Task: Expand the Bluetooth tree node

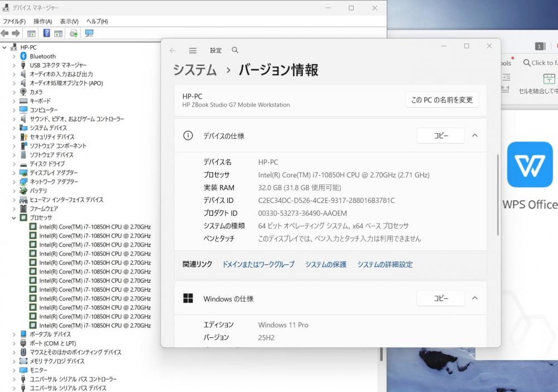Action: click(14, 56)
